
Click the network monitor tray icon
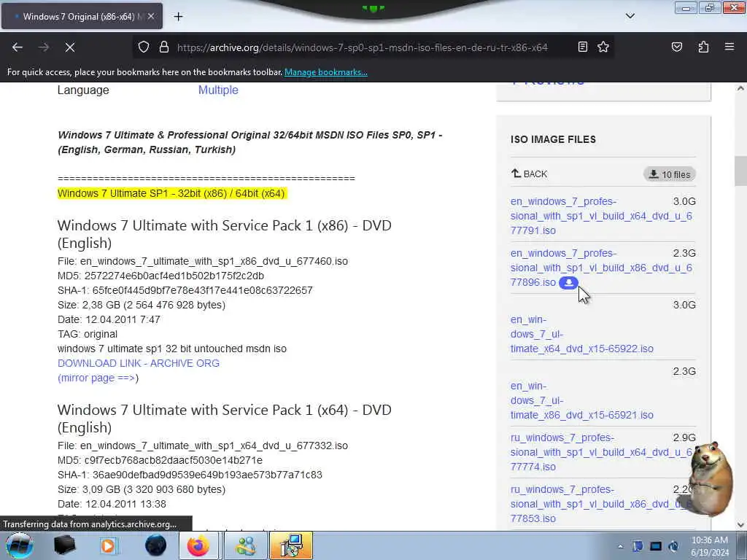point(656,546)
